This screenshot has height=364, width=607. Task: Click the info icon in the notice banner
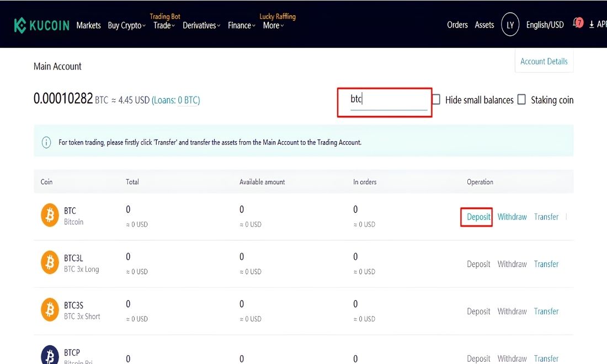[x=46, y=142]
